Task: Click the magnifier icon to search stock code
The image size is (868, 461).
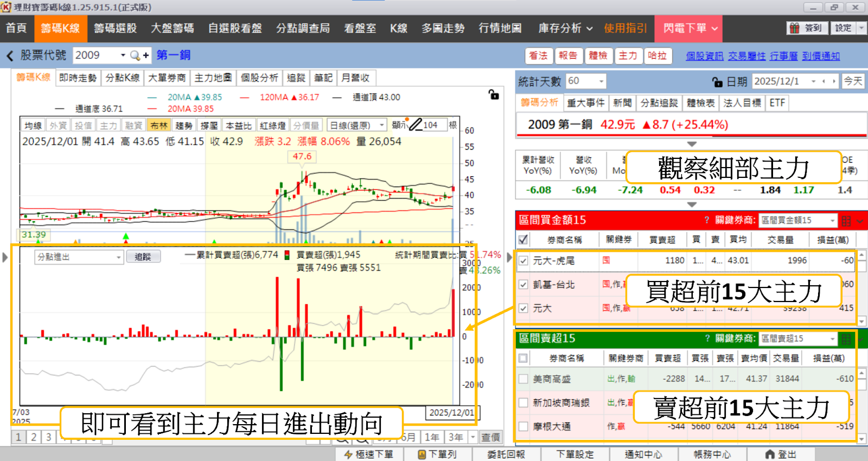Action: click(x=135, y=55)
